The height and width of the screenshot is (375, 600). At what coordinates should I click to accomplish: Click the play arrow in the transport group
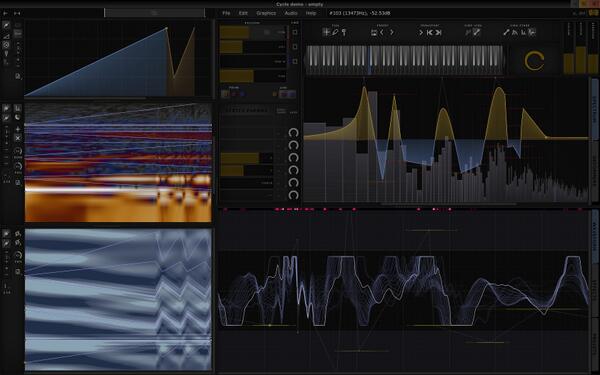pos(421,33)
